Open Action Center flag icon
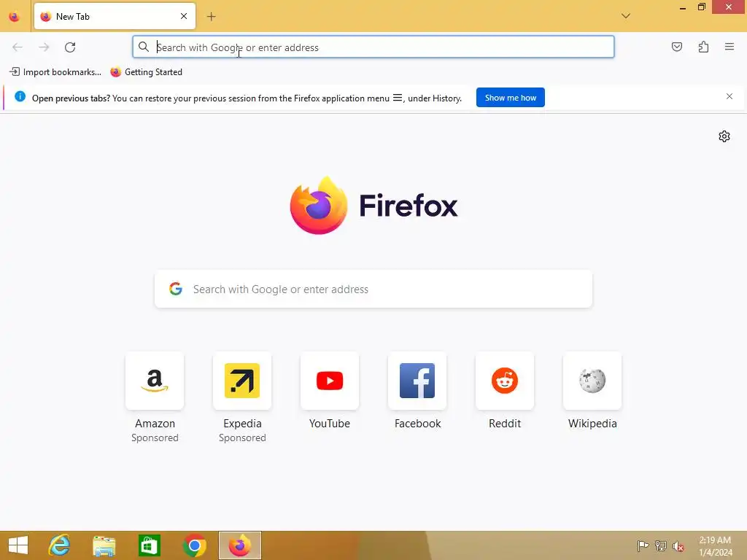 643,545
